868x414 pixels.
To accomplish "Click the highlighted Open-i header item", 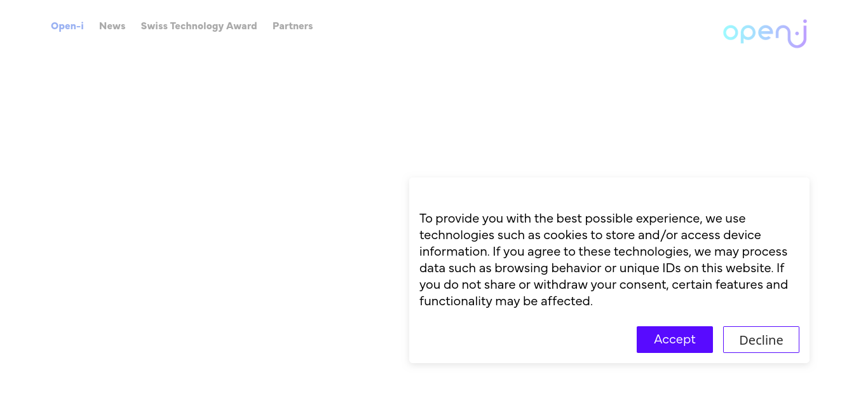I will coord(67,26).
